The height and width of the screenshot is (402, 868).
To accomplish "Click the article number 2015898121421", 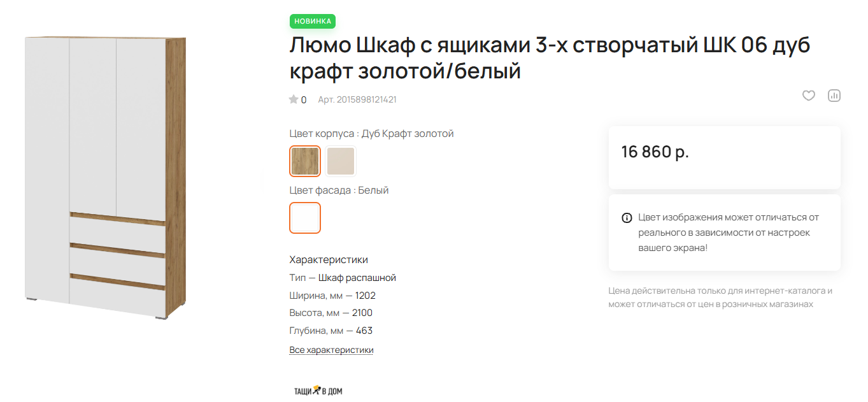I will tap(357, 99).
